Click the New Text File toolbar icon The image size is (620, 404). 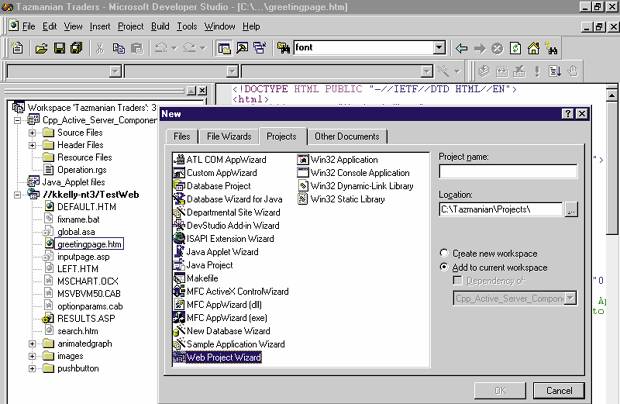(x=17, y=48)
